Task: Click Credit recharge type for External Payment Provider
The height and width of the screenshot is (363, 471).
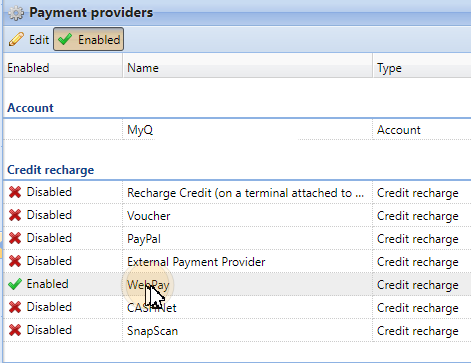Action: click(x=418, y=262)
